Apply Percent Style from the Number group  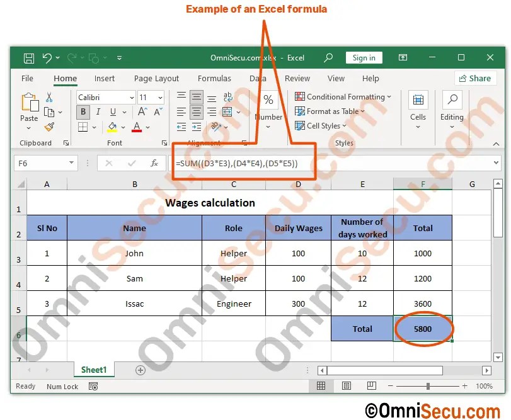[268, 98]
